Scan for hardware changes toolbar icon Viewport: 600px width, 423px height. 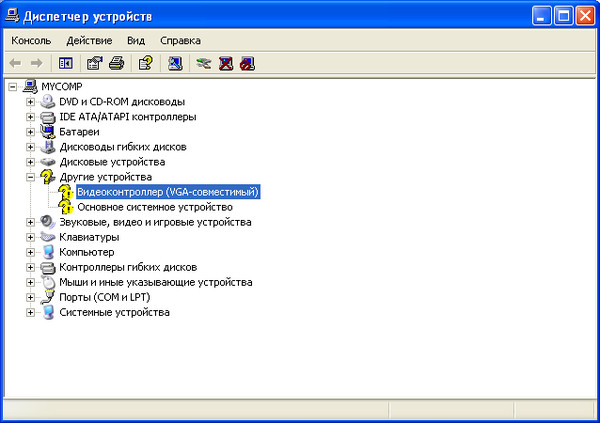pos(175,63)
